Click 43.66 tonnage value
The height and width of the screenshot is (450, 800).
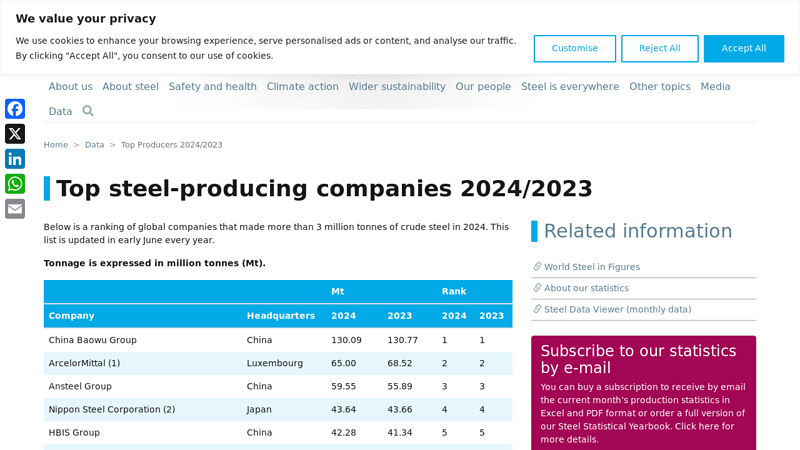click(x=399, y=409)
